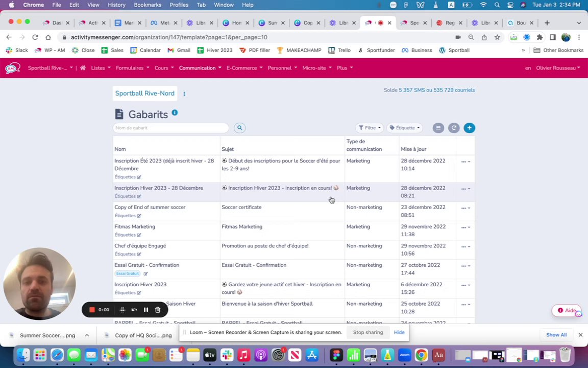Open the Sportball Rive-... organization dropdown
Image resolution: width=588 pixels, height=368 pixels.
[50, 68]
